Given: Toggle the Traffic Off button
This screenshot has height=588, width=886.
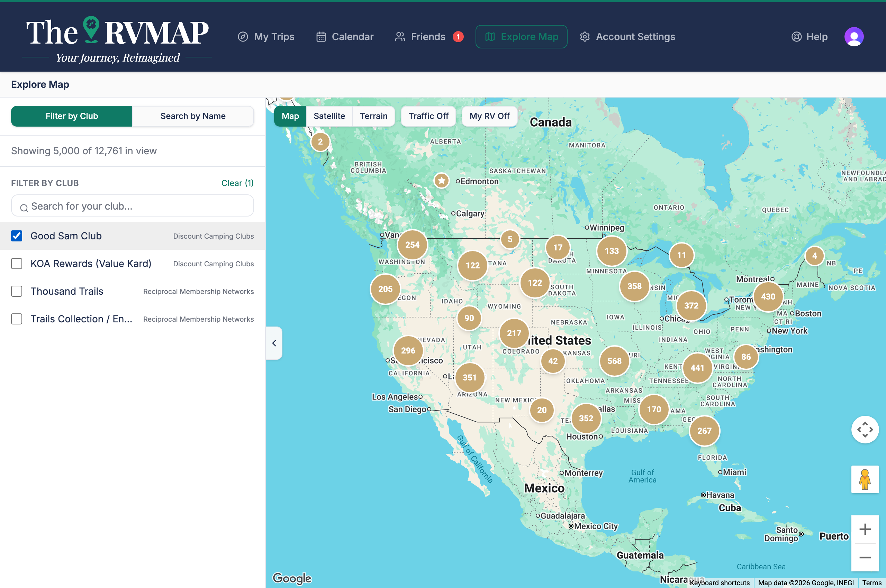Looking at the screenshot, I should pos(428,116).
